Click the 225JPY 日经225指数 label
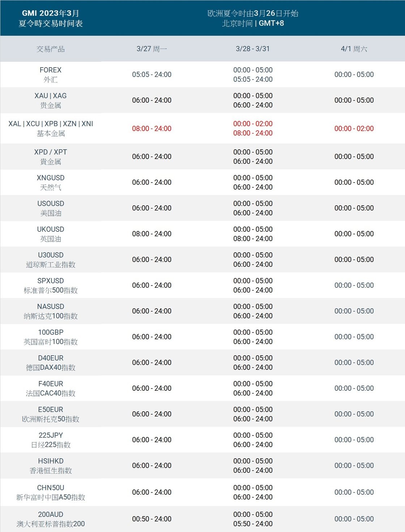 pyautogui.click(x=51, y=440)
